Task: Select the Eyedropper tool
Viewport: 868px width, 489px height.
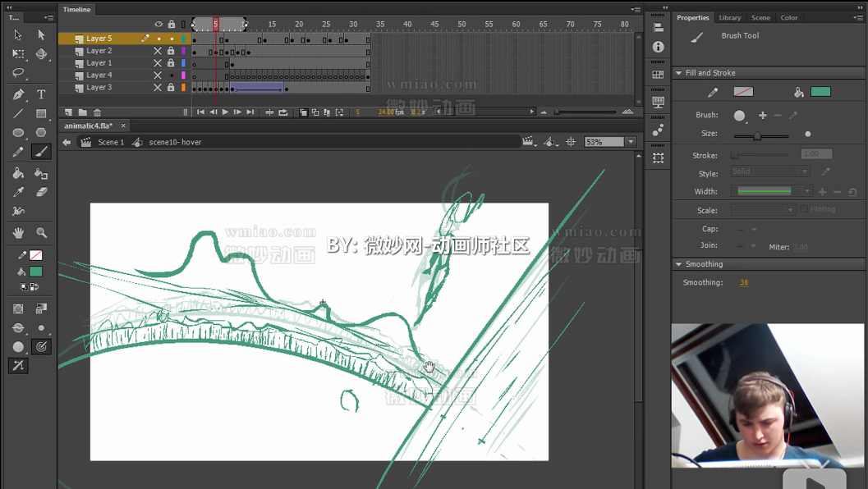Action: tap(18, 192)
